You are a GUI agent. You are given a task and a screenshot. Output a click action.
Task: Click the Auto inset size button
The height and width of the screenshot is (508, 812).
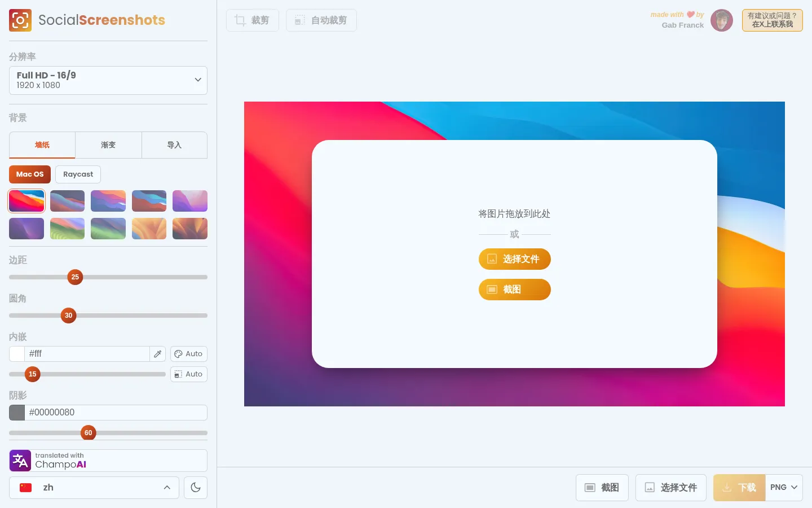point(189,374)
